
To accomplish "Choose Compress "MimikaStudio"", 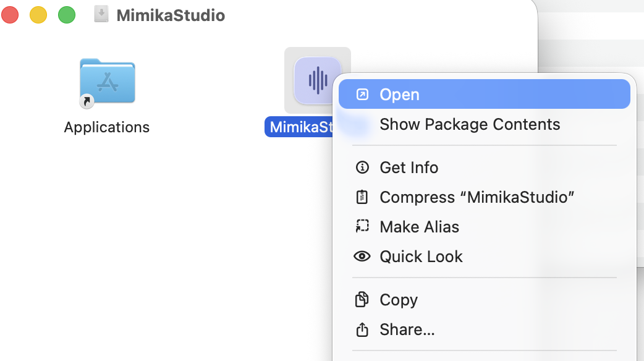I will point(478,197).
